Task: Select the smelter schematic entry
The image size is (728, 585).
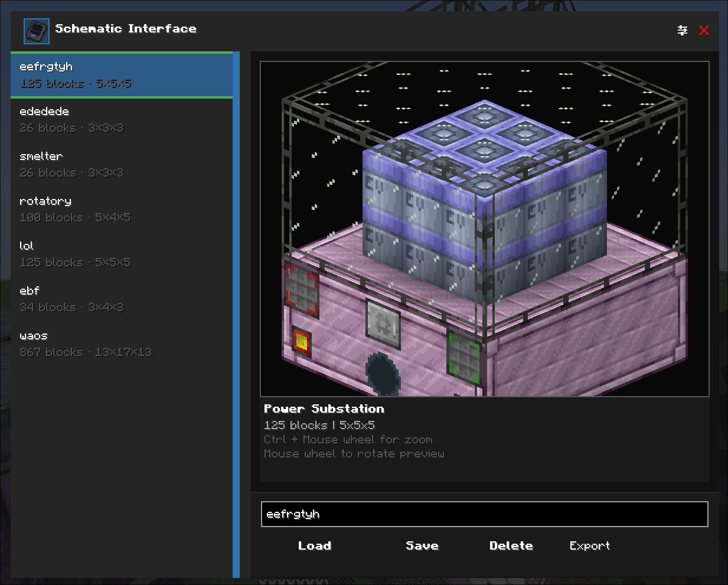Action: [122, 165]
